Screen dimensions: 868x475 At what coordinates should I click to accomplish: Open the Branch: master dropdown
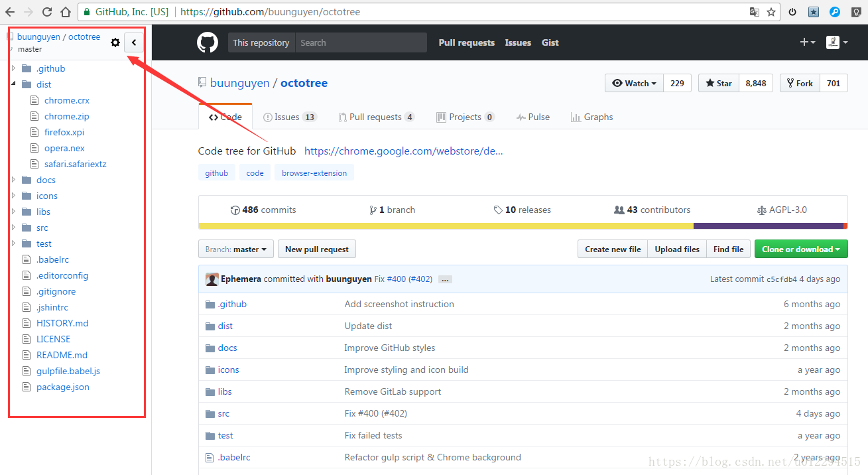click(x=236, y=249)
